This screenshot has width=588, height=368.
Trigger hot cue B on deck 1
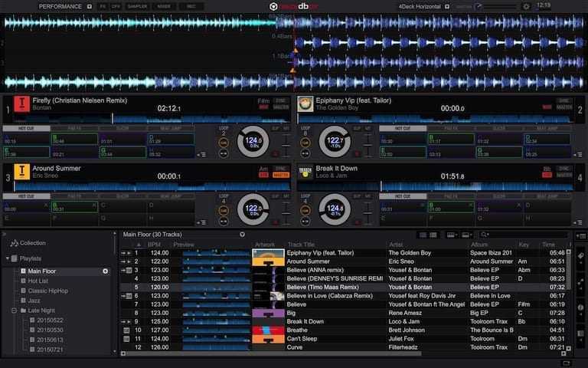click(x=74, y=139)
